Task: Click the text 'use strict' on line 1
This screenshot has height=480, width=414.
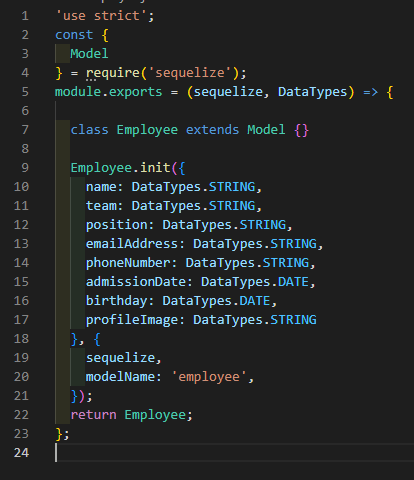Action: click(x=101, y=16)
